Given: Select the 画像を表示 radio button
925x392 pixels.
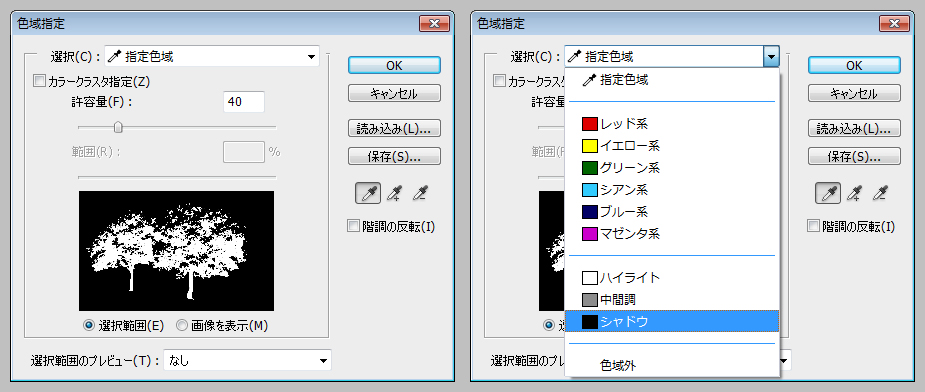Looking at the screenshot, I should pyautogui.click(x=182, y=325).
